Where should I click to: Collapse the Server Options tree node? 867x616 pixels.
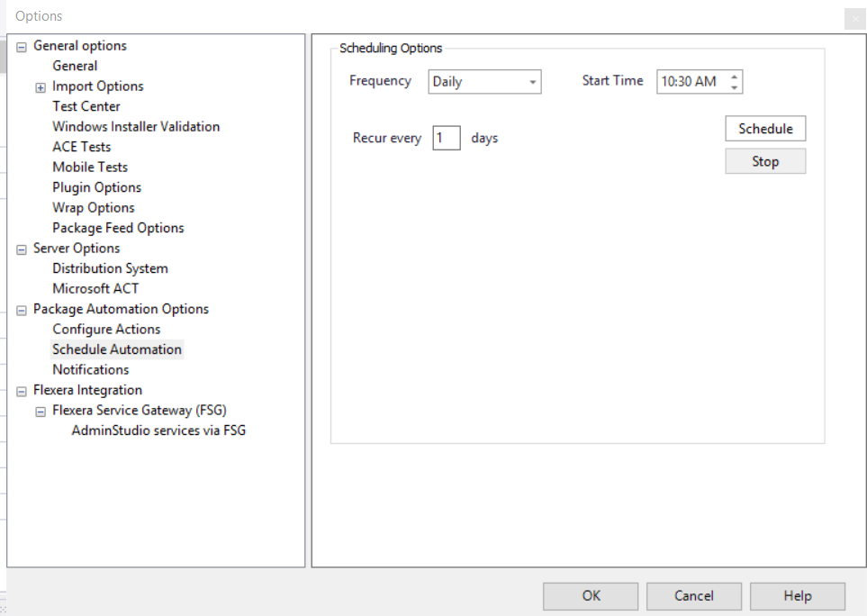[22, 249]
